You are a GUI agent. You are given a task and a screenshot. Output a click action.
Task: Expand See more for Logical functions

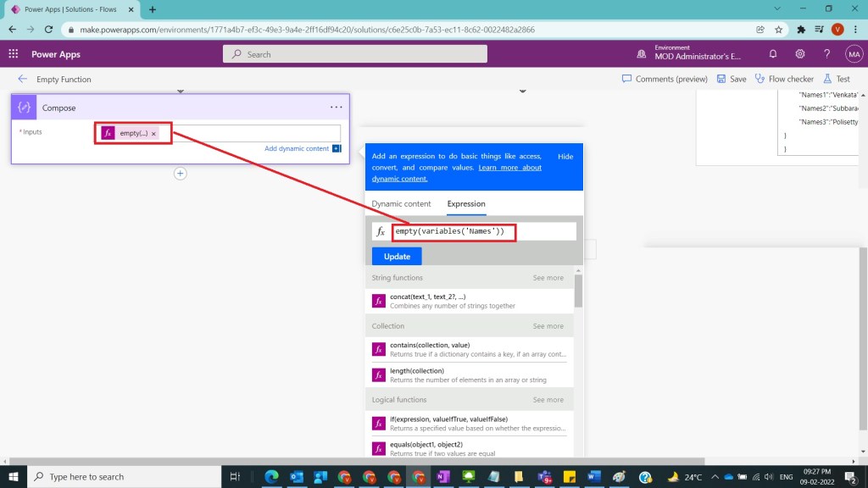coord(548,400)
